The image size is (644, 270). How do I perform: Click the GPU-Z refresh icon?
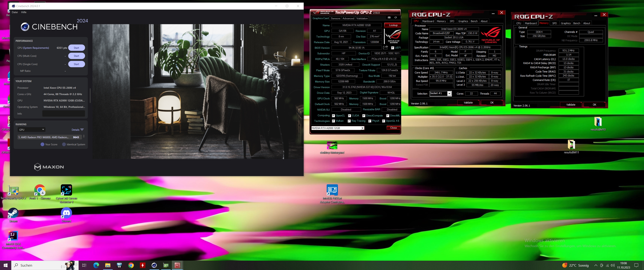(396, 18)
